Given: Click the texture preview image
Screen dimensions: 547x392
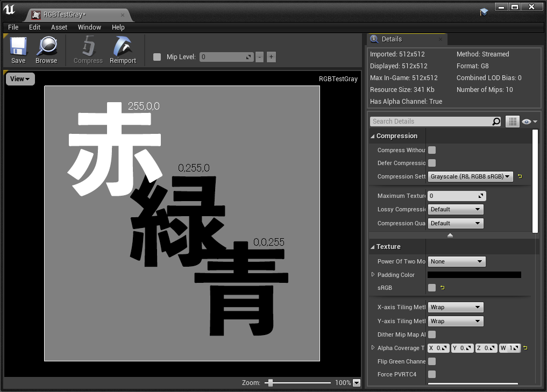Looking at the screenshot, I should coord(182,223).
